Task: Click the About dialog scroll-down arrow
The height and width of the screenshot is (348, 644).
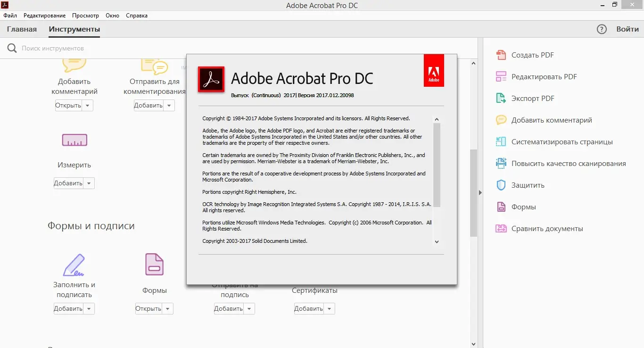Action: pyautogui.click(x=437, y=241)
